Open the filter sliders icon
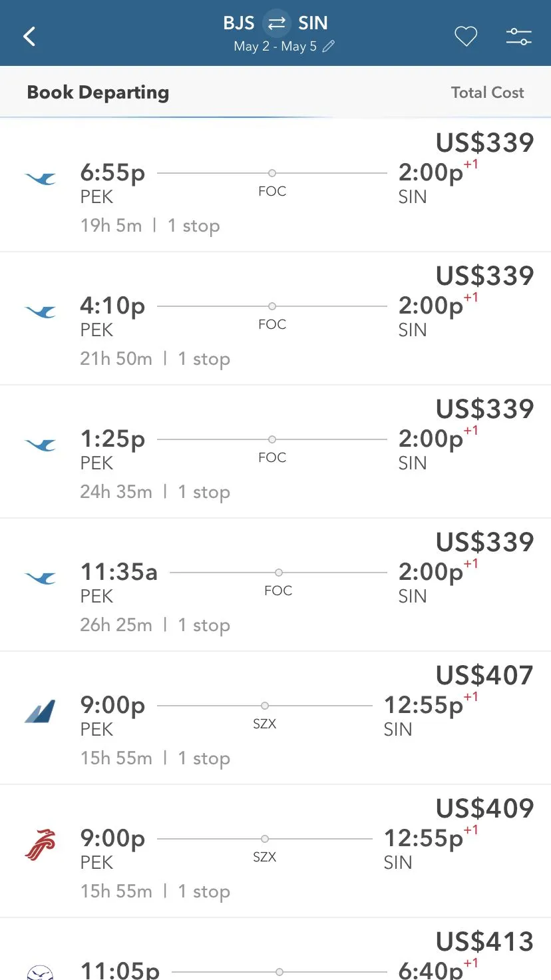The width and height of the screenshot is (551, 980). [518, 37]
